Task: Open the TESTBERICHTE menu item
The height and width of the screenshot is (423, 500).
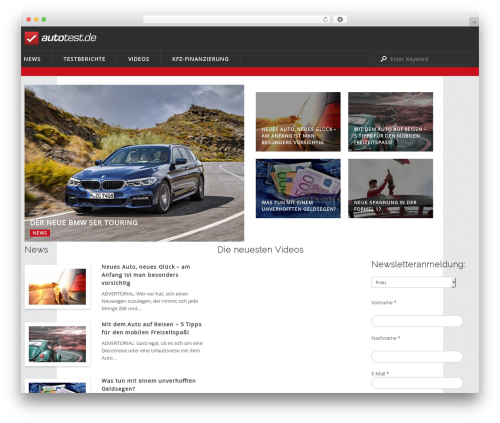Action: tap(84, 59)
